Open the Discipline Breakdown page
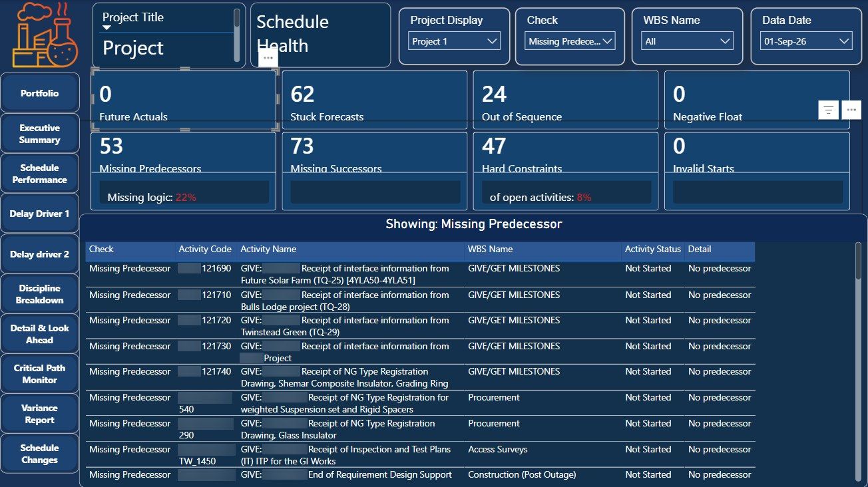The height and width of the screenshot is (487, 868). click(x=40, y=294)
